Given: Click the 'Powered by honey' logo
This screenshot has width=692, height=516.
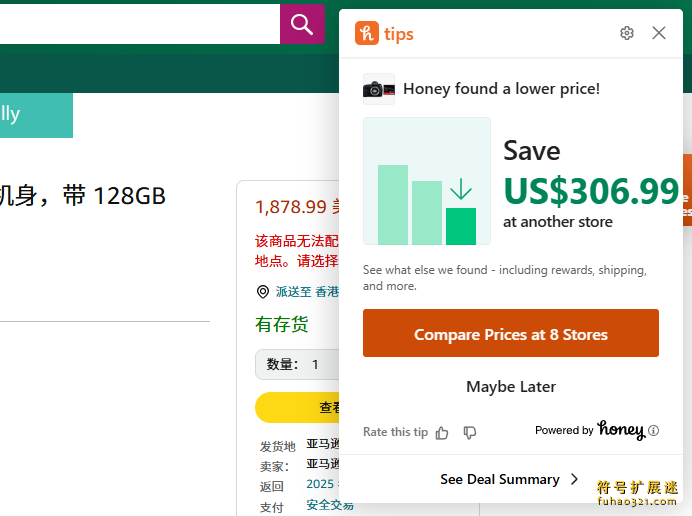Looking at the screenshot, I should tap(590, 430).
